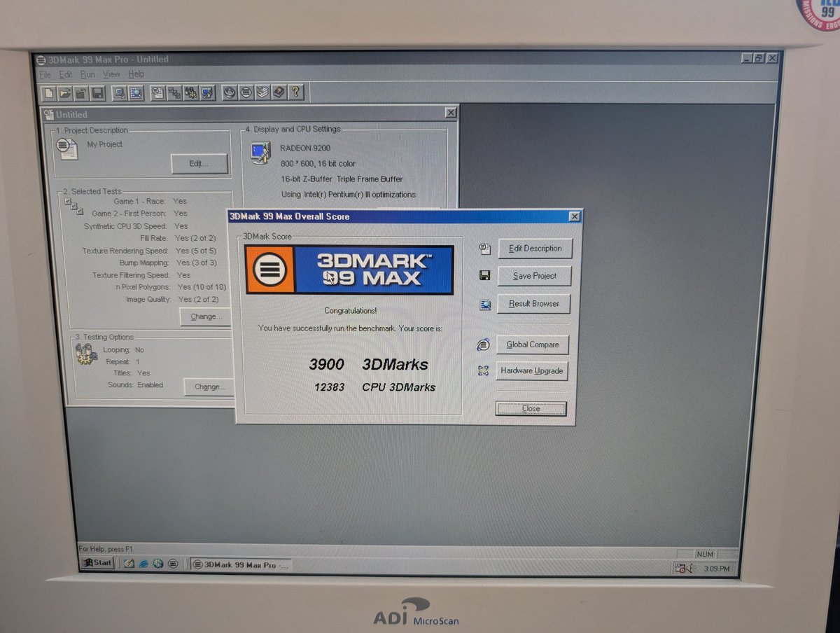Click the icon beside Edit Description
The image size is (840, 633).
pos(484,249)
